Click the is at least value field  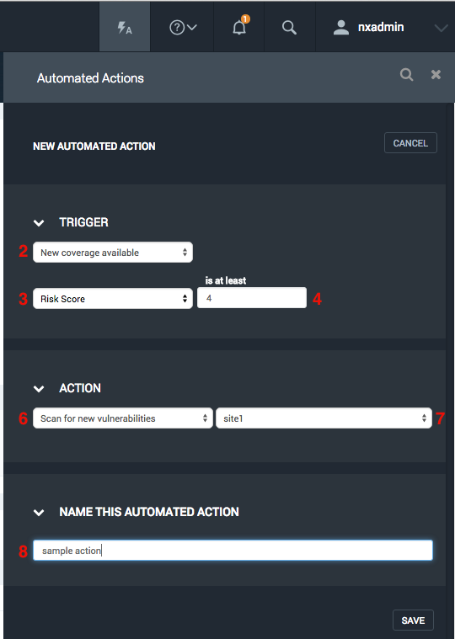pyautogui.click(x=252, y=298)
